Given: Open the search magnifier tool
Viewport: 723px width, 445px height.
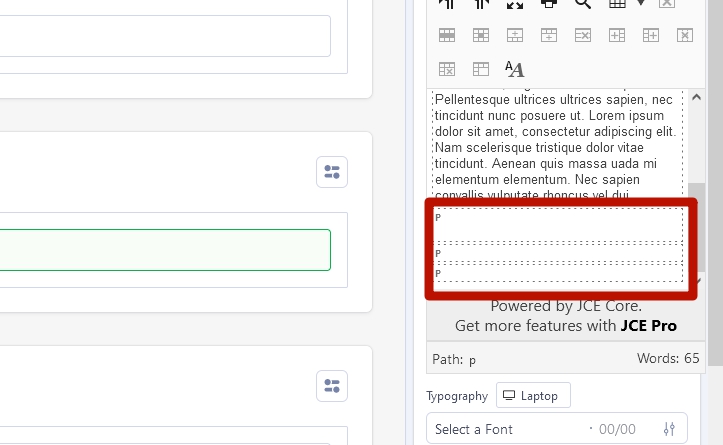Looking at the screenshot, I should pyautogui.click(x=582, y=3).
